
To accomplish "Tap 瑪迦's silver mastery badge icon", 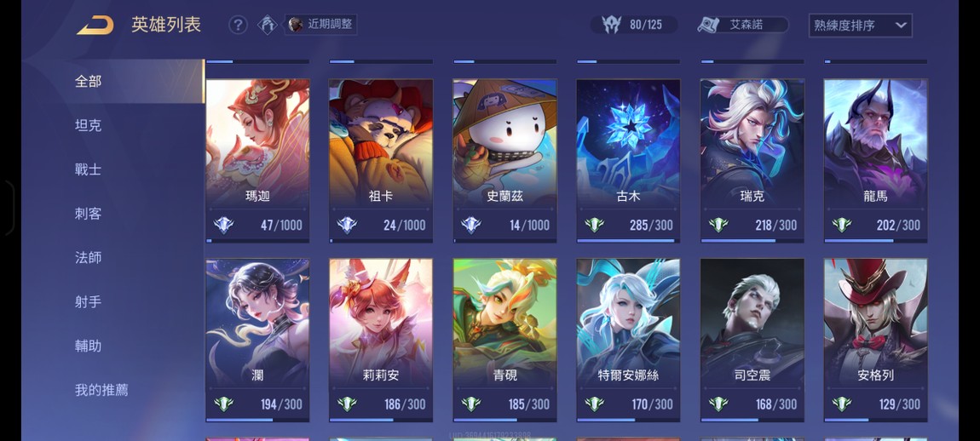I will tap(223, 225).
